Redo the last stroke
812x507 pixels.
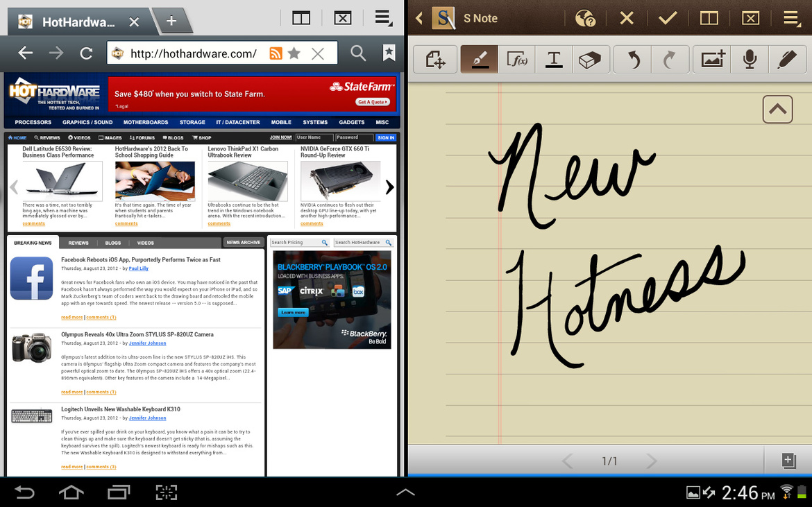[670, 60]
